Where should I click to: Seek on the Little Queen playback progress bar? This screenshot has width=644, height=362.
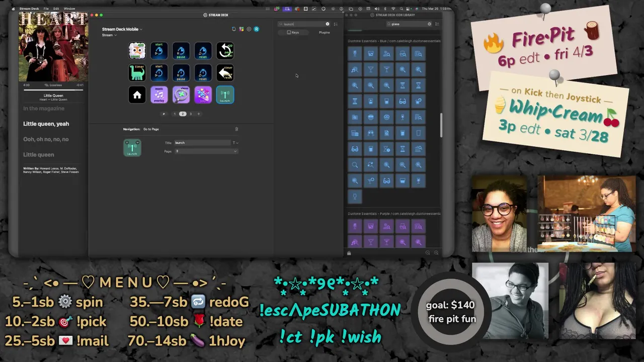(x=53, y=90)
